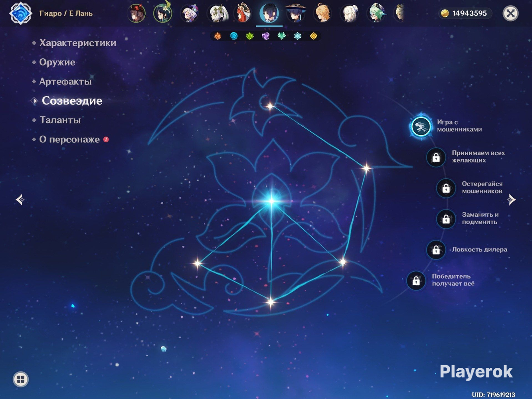Go to the previous character with left arrow
This screenshot has height=399, width=532.
coord(20,199)
